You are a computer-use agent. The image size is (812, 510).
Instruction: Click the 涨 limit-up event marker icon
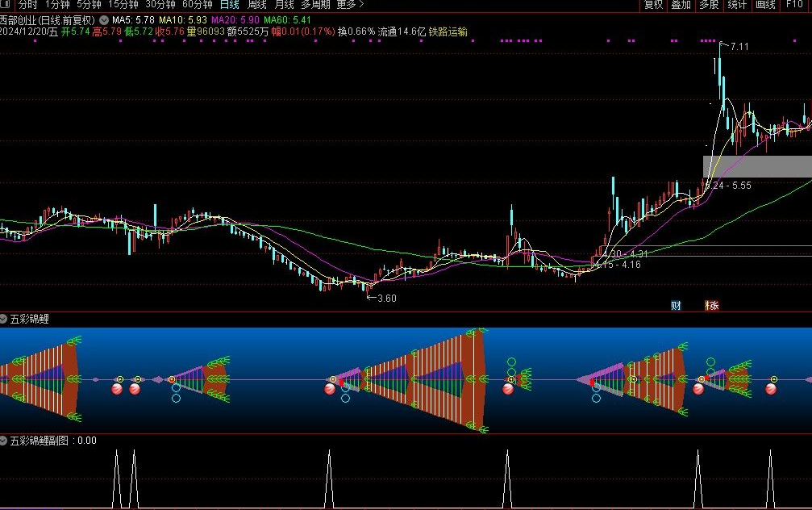click(x=711, y=305)
